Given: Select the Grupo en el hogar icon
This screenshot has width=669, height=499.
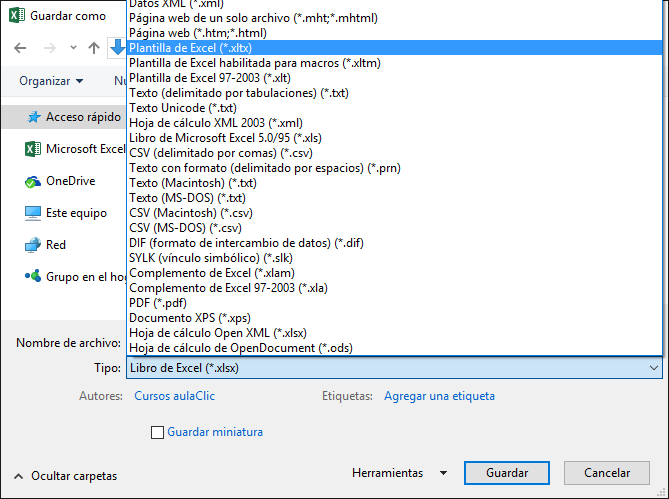Looking at the screenshot, I should point(32,277).
